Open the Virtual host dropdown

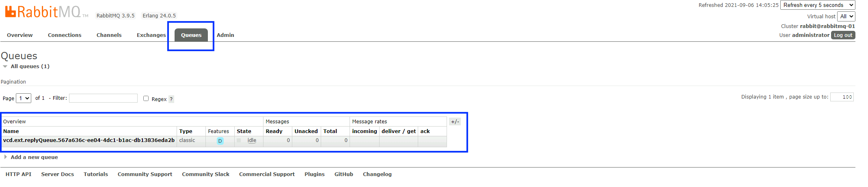click(x=846, y=17)
